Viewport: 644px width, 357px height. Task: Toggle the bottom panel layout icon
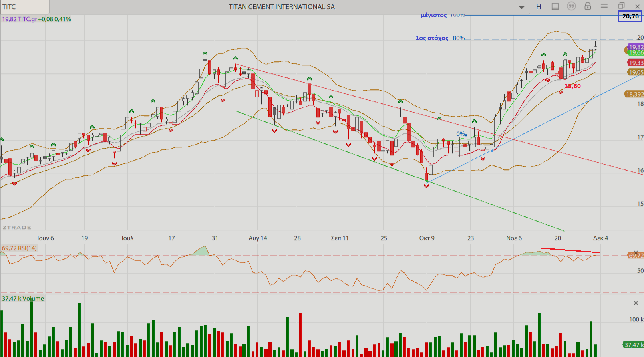coord(555,6)
